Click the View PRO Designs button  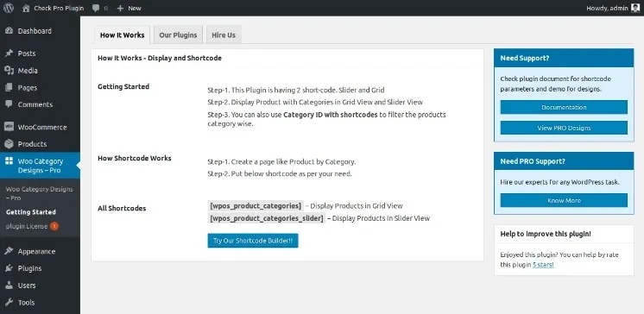[x=564, y=128]
